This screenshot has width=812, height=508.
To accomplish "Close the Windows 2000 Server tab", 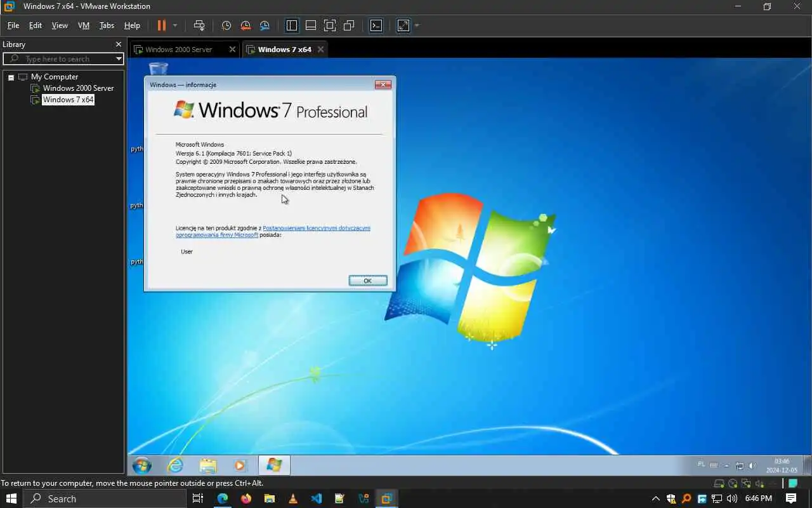I will pyautogui.click(x=232, y=50).
